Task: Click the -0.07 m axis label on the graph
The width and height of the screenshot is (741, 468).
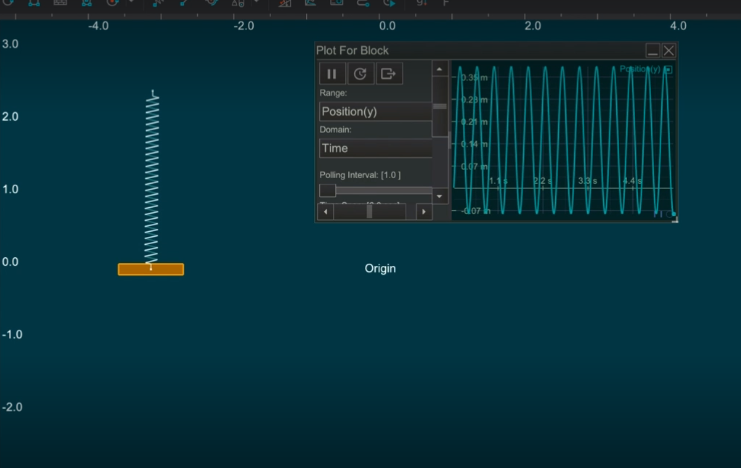Action: pyautogui.click(x=475, y=211)
